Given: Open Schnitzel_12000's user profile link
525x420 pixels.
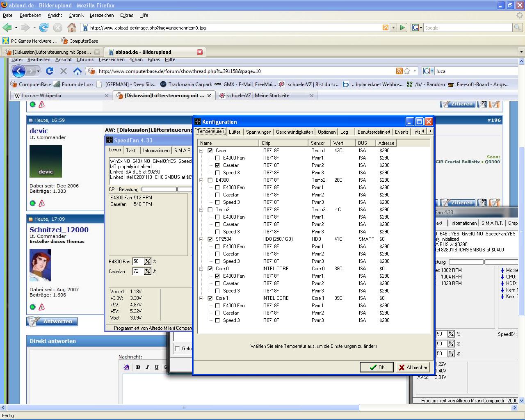Looking at the screenshot, I should coord(59,230).
